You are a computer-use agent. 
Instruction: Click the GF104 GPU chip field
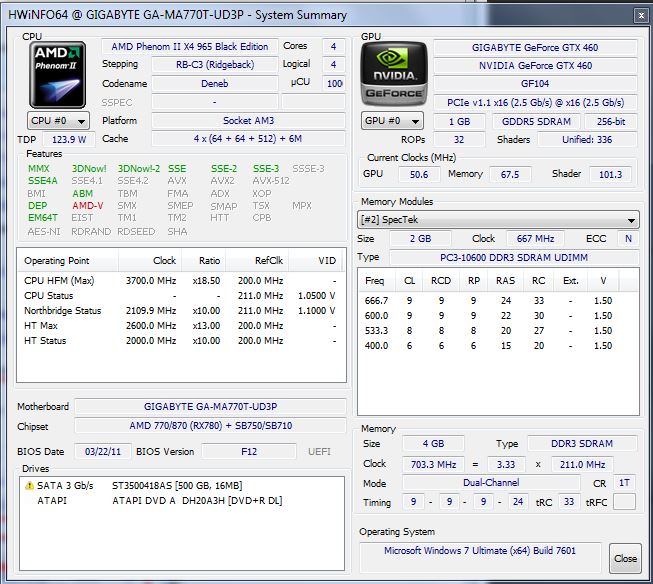click(535, 84)
